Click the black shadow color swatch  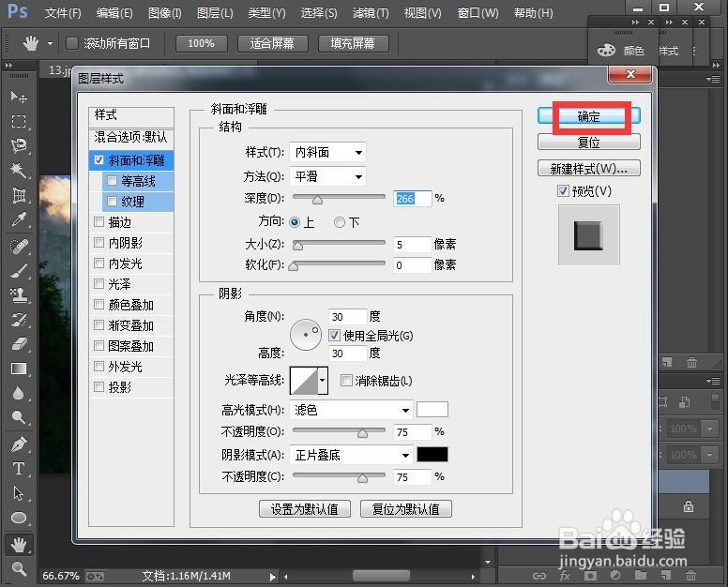(432, 454)
